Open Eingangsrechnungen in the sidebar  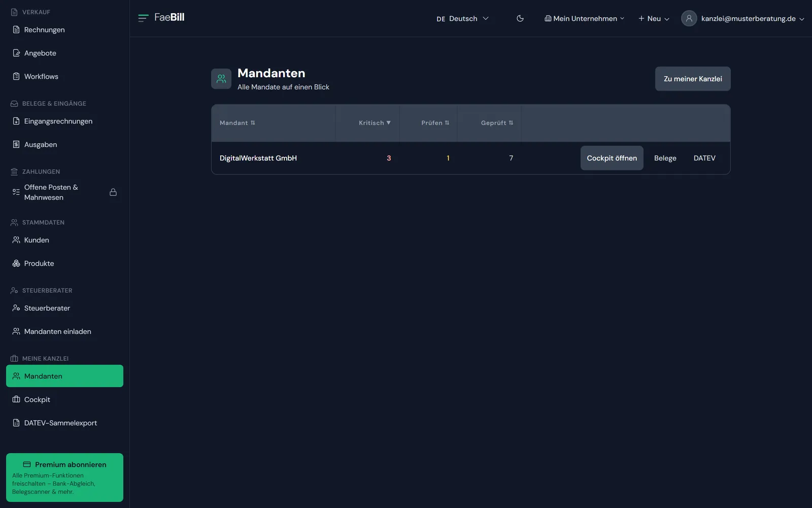tap(64, 121)
